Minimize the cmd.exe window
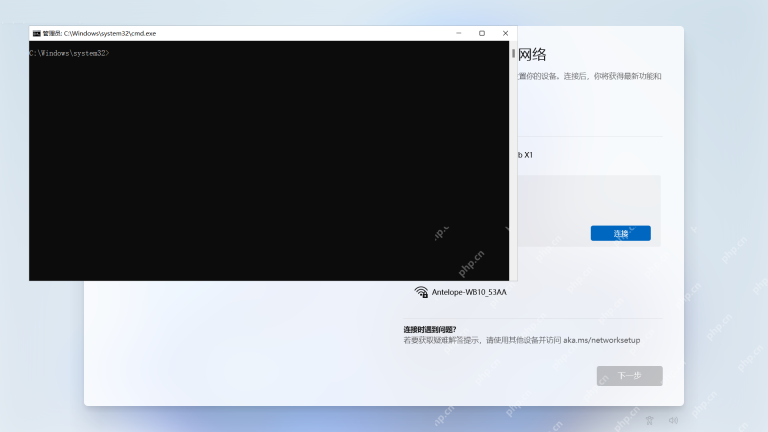Image resolution: width=768 pixels, height=432 pixels. tap(458, 33)
